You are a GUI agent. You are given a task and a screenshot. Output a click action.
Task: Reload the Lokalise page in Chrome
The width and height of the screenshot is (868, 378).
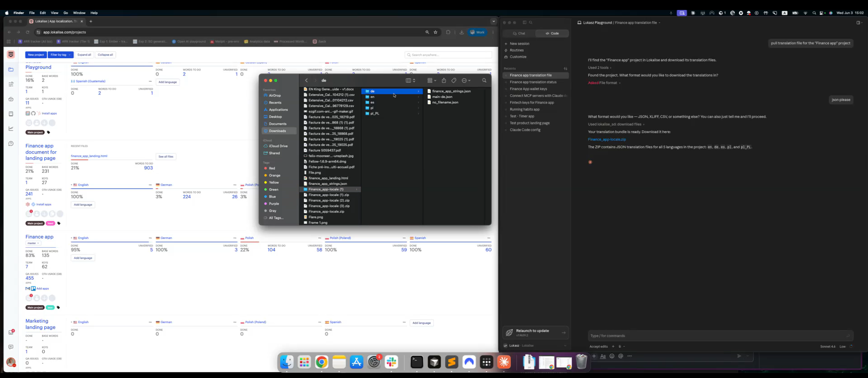pyautogui.click(x=28, y=32)
